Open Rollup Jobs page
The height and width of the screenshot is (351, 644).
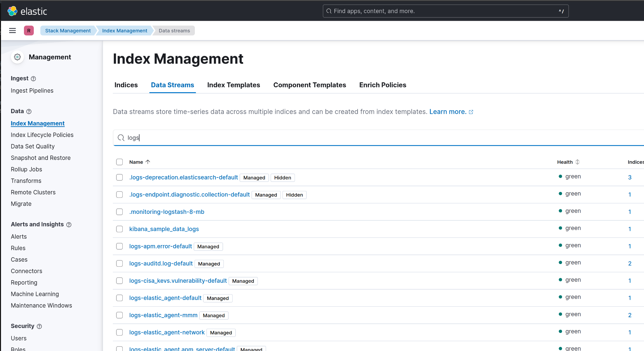tap(26, 169)
